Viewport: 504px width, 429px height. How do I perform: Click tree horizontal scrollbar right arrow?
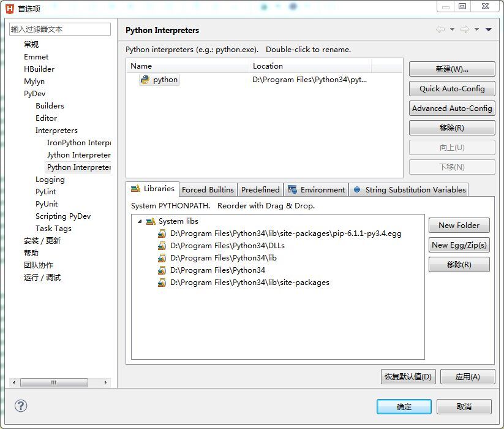tap(105, 382)
